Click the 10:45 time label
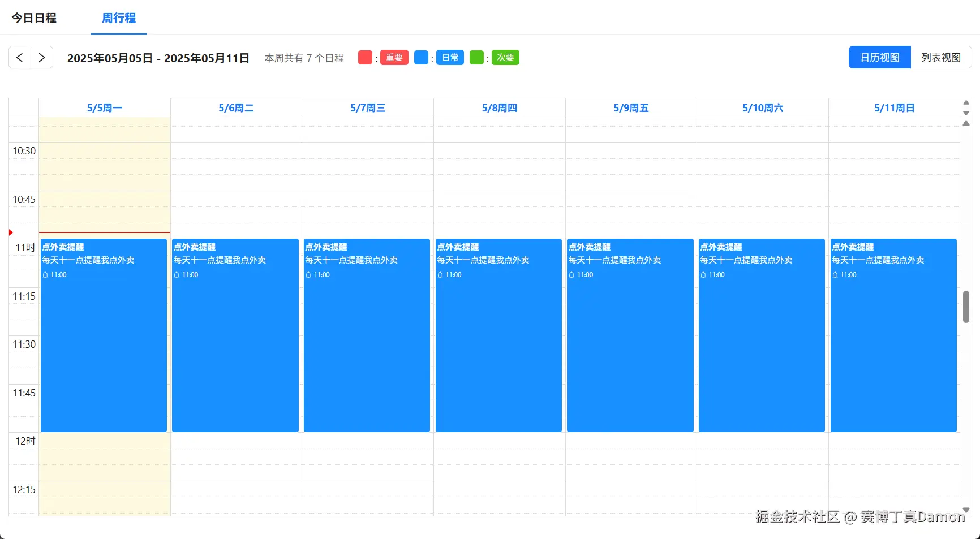 (24, 200)
